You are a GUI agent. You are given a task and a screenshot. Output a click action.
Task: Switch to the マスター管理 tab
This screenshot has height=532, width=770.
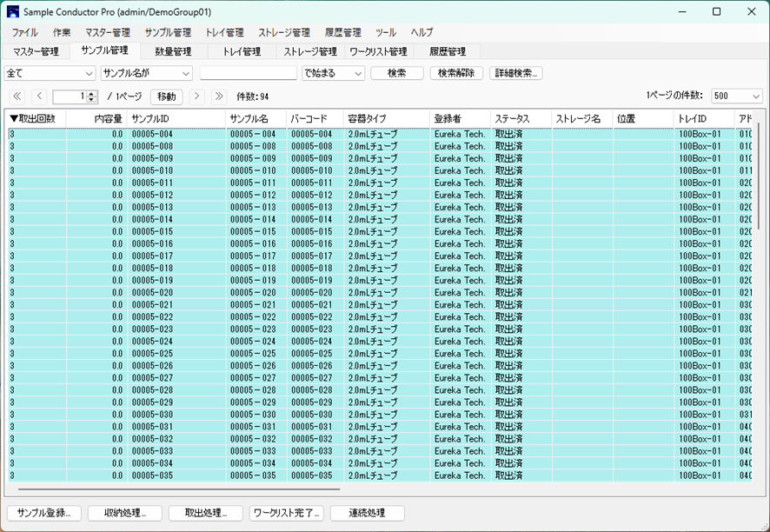[x=36, y=52]
